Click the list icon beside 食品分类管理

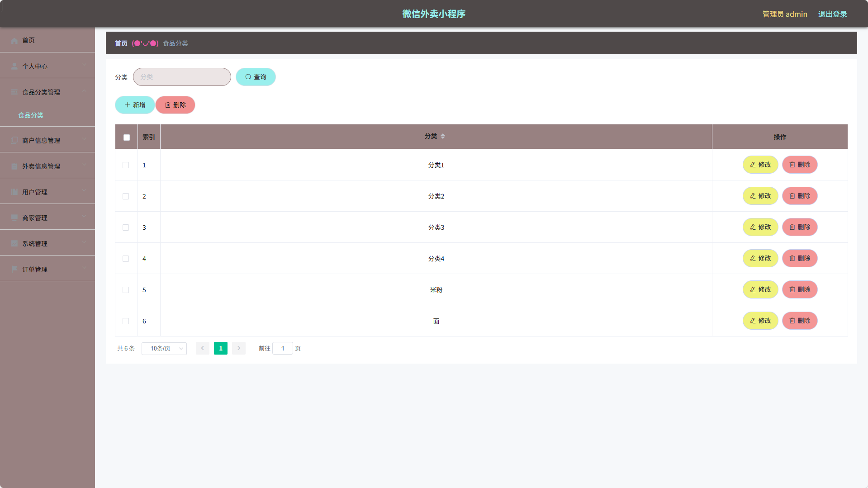14,92
